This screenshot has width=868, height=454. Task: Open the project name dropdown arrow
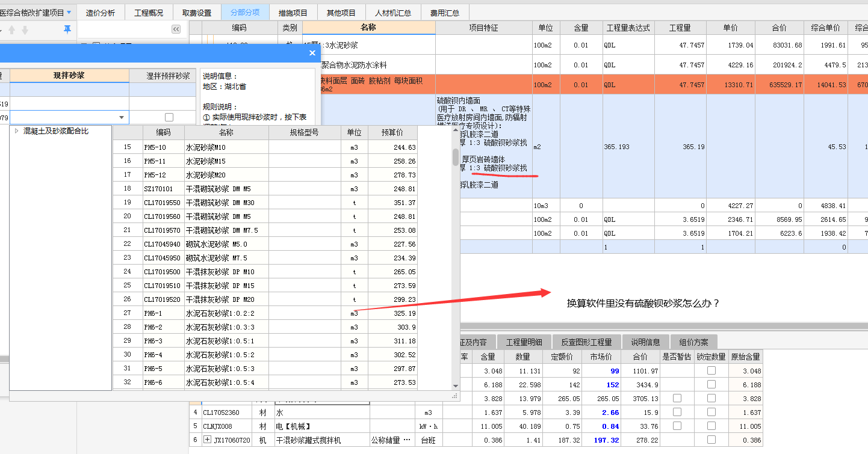coord(69,12)
